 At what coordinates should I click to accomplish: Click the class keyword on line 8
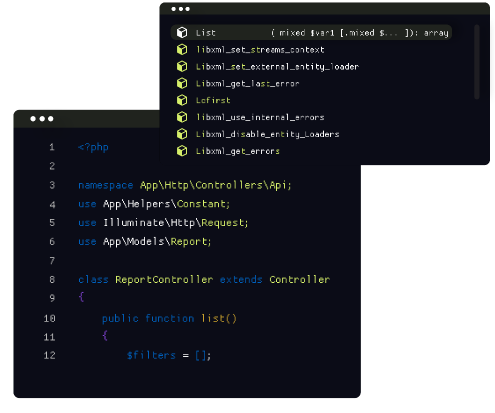coord(93,279)
